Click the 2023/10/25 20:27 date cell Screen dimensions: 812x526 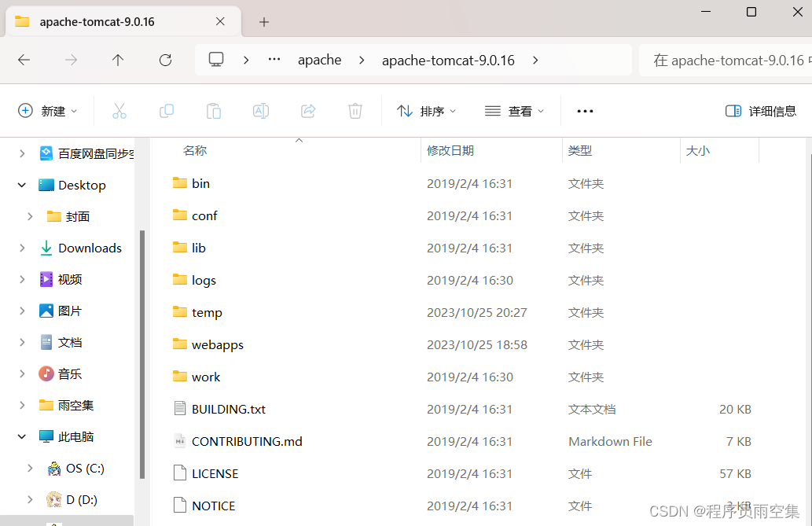477,312
